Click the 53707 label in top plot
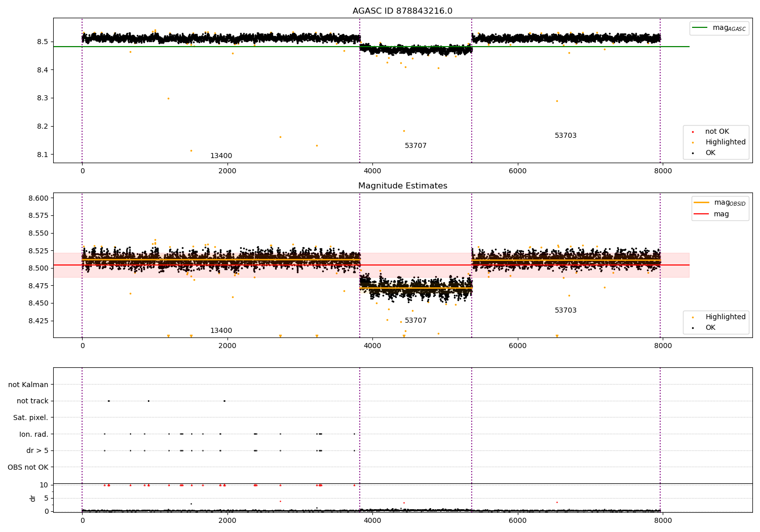 pyautogui.click(x=415, y=146)
